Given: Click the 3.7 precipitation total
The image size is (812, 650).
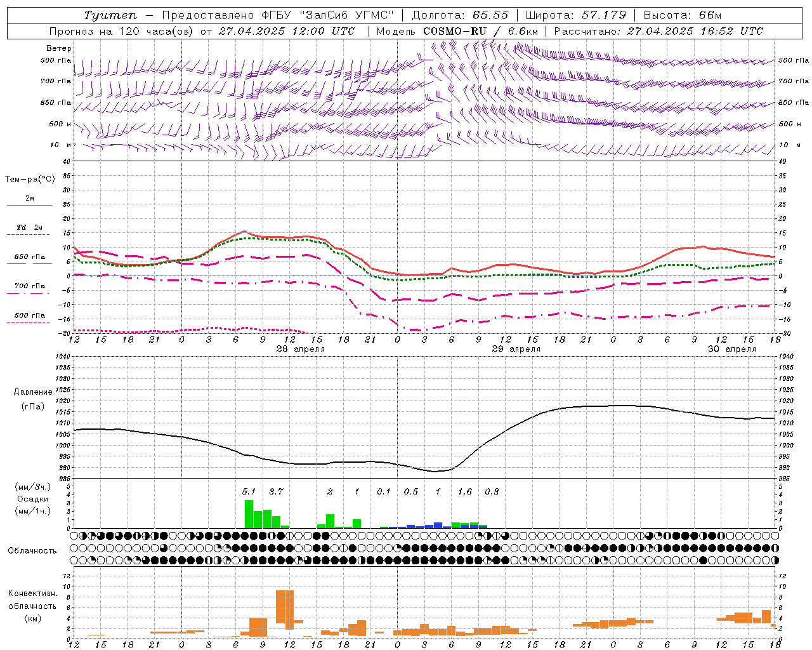Looking at the screenshot, I should 276,491.
